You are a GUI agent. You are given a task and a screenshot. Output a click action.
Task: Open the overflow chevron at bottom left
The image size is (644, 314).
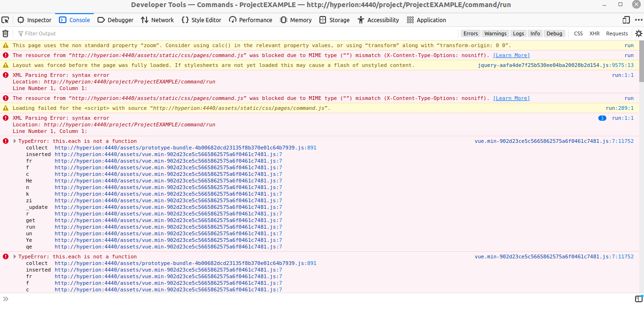(x=6, y=298)
